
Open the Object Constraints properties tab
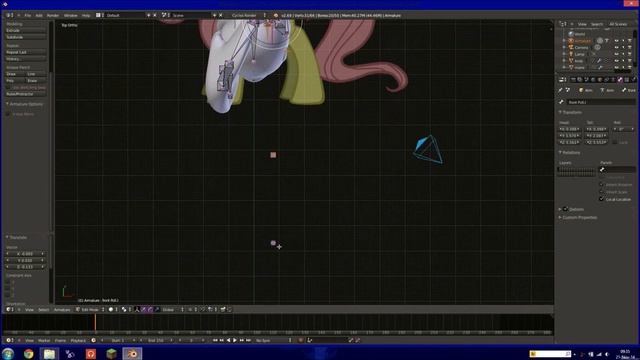[x=606, y=80]
